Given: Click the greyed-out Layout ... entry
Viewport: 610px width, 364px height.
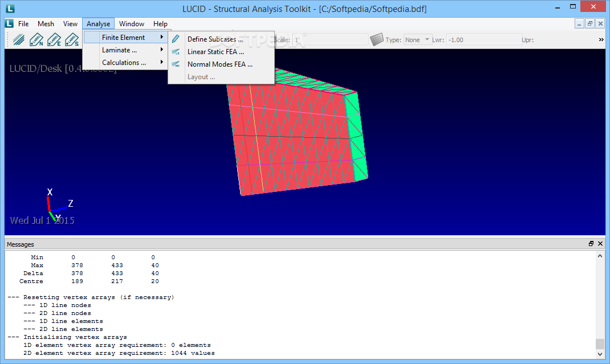Looking at the screenshot, I should click(x=221, y=77).
